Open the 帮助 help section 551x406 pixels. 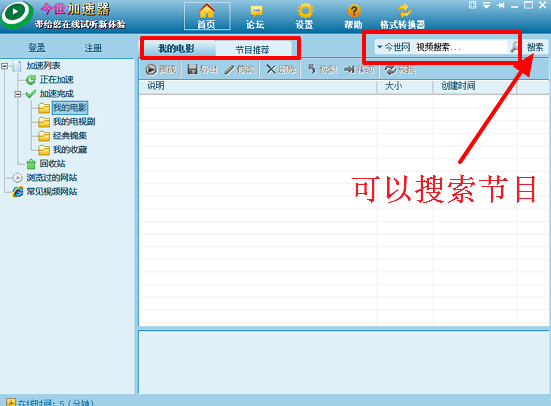click(353, 16)
